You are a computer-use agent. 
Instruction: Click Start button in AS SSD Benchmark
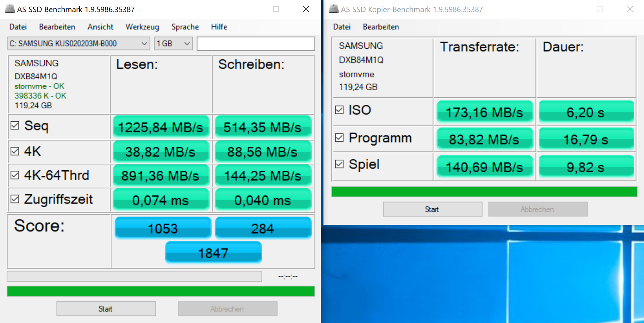pos(106,309)
